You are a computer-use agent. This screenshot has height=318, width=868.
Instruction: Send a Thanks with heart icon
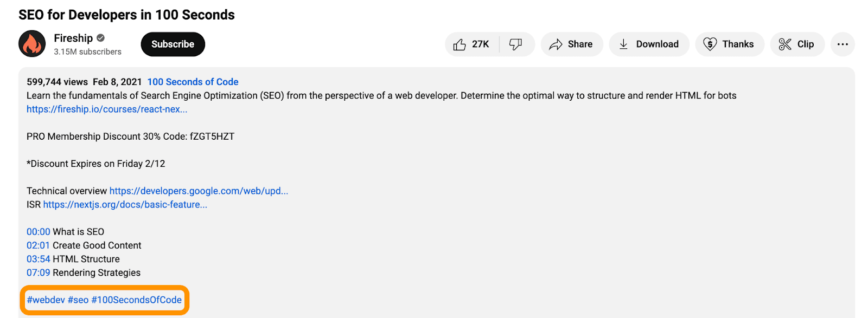729,44
